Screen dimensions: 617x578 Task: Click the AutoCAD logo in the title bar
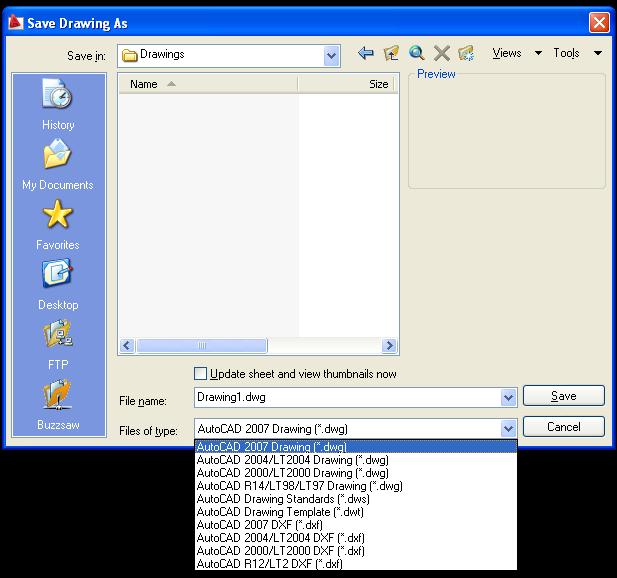16,23
